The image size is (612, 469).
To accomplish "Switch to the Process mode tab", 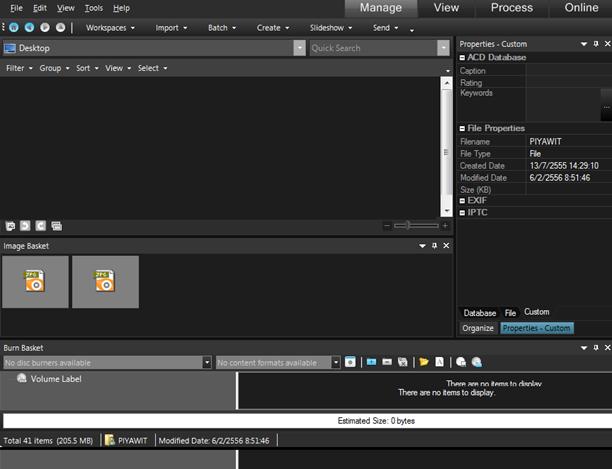I will [x=512, y=8].
